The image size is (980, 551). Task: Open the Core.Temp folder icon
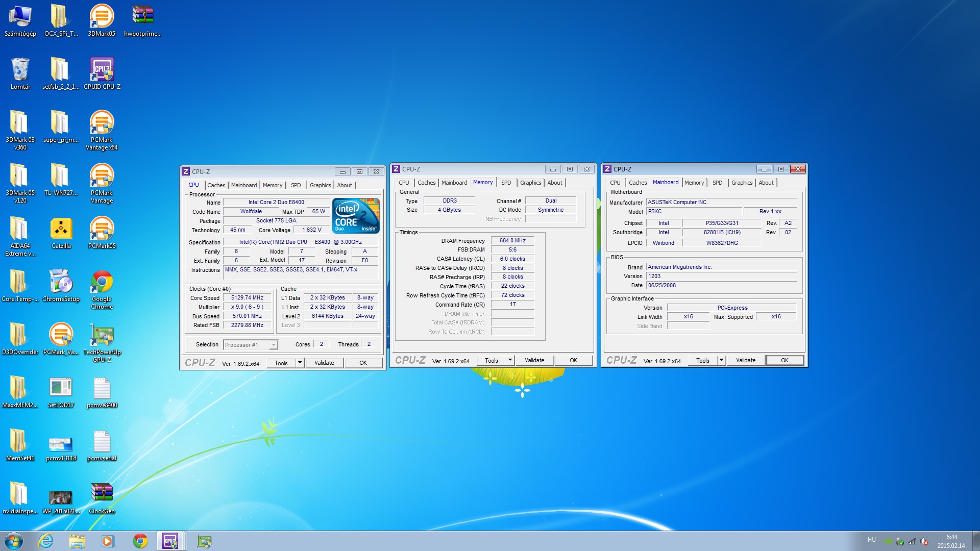20,286
